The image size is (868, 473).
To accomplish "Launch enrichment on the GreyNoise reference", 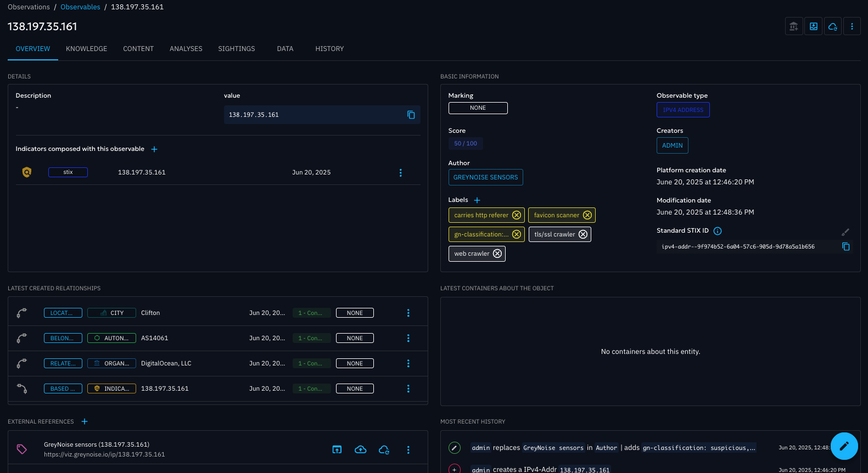I will click(x=384, y=449).
